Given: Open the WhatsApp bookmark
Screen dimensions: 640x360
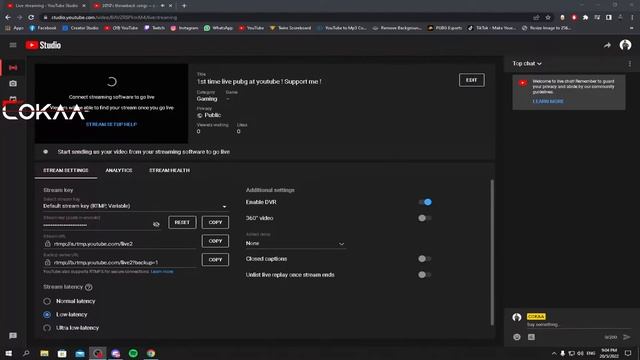Looking at the screenshot, I should (218, 28).
